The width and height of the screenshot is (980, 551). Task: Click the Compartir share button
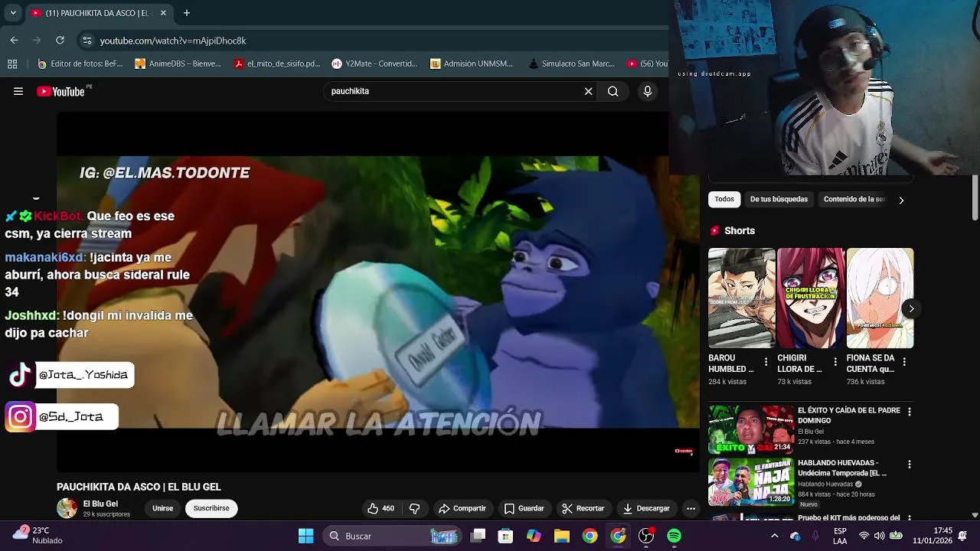click(x=462, y=508)
